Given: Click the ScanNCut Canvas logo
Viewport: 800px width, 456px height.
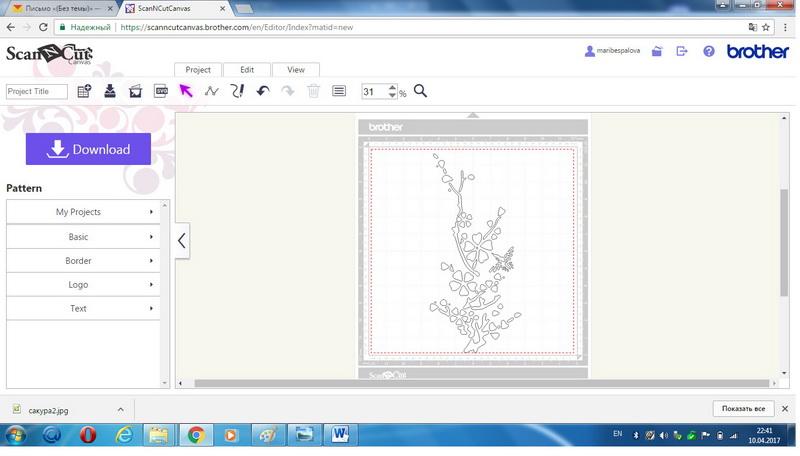Looking at the screenshot, I should pyautogui.click(x=49, y=54).
